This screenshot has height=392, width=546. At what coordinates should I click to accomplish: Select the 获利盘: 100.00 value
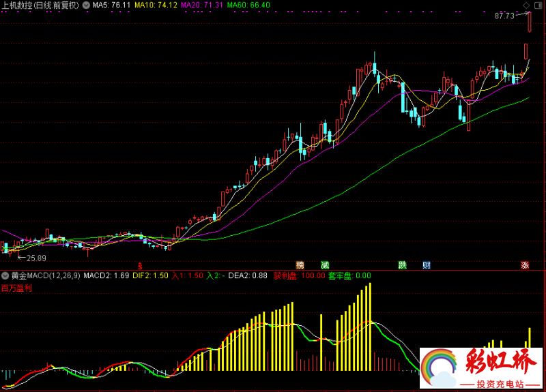[300, 276]
